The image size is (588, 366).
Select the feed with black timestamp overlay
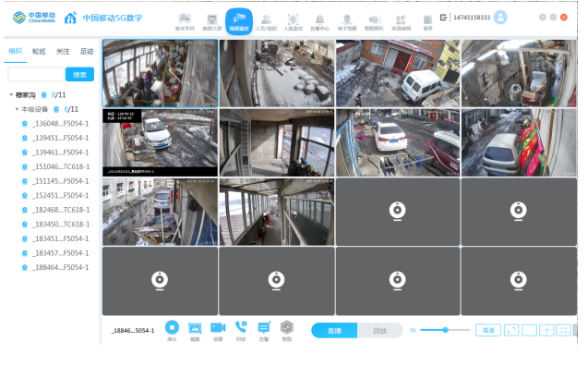(160, 142)
